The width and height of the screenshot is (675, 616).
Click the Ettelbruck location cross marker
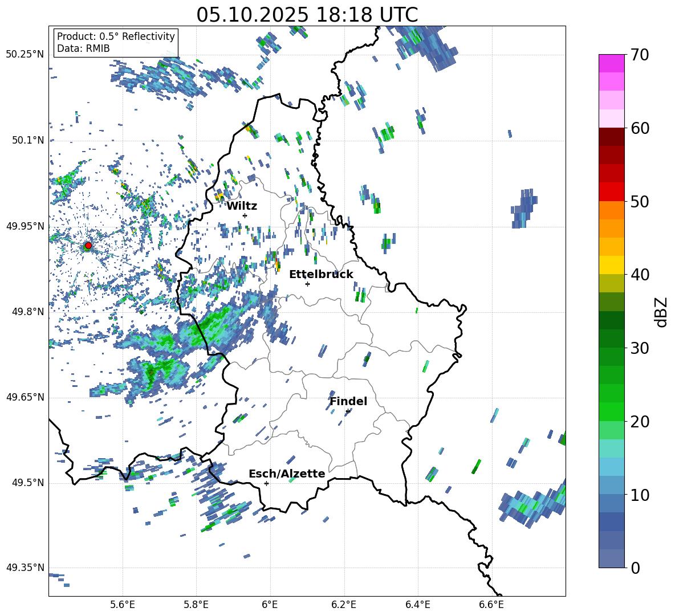click(x=307, y=284)
